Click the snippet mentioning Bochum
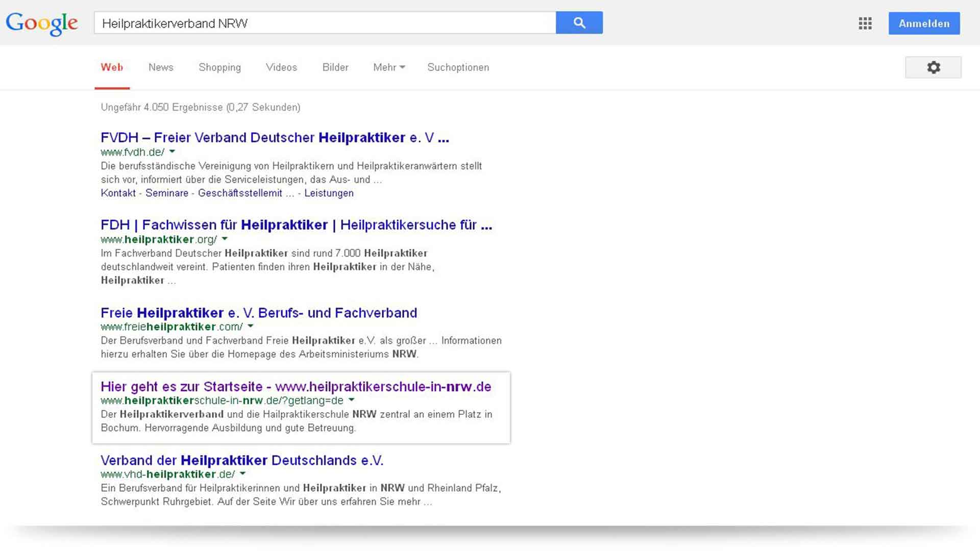 297,421
